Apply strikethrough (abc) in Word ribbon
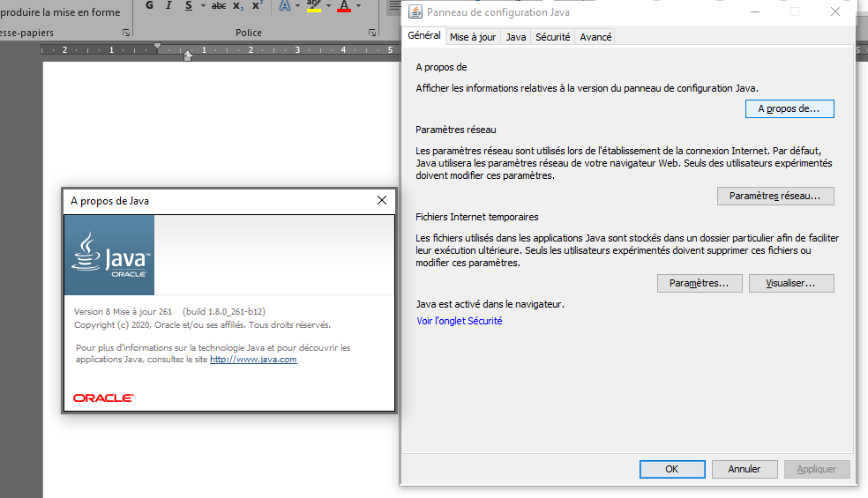This screenshot has width=868, height=498. pos(219,5)
